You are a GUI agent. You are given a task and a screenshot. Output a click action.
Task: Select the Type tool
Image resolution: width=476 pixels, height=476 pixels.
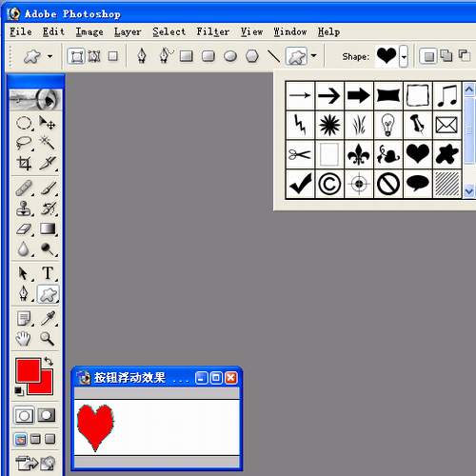[x=48, y=273]
